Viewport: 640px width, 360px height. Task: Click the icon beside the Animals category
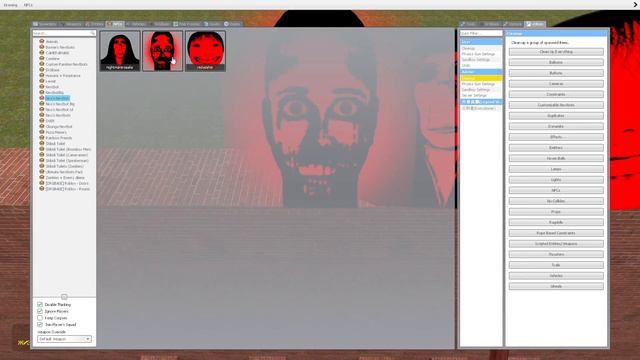(x=42, y=41)
